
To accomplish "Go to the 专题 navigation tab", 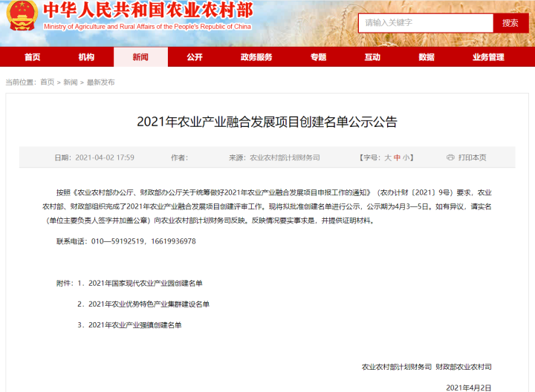I will [318, 57].
